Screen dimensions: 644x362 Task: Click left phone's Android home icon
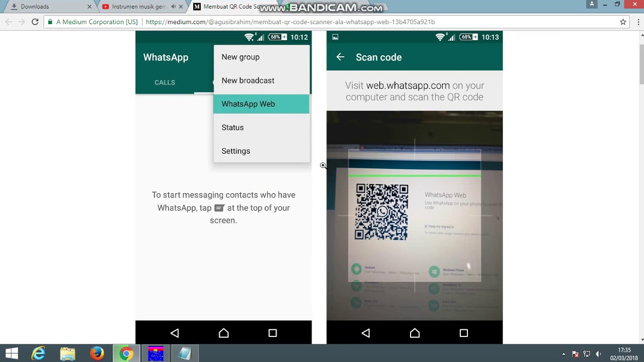[x=223, y=333]
